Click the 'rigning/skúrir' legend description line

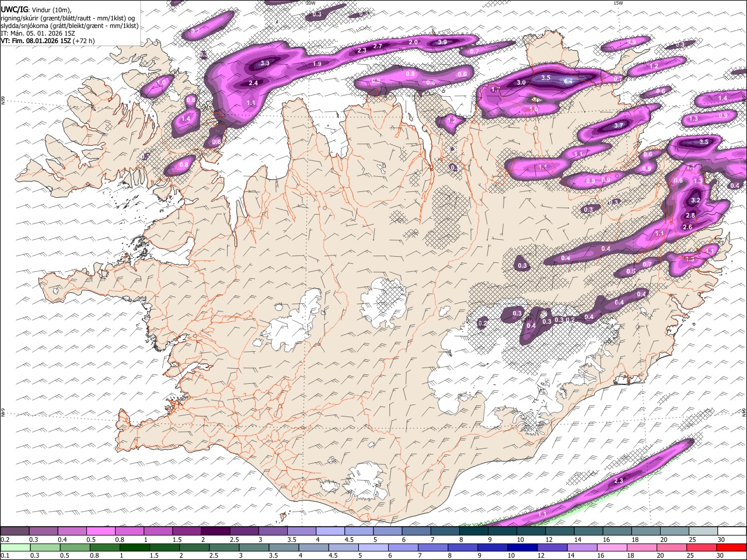click(68, 17)
